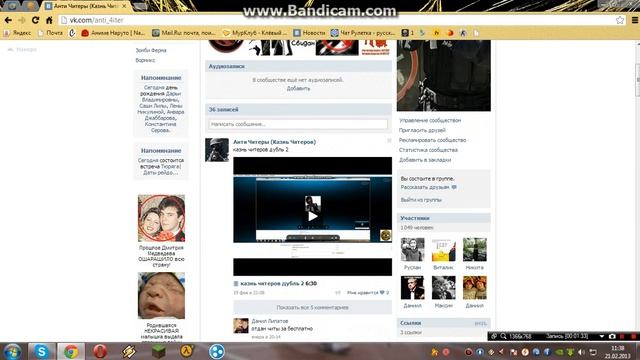Like the post via Мне нравится
The image size is (640, 360).
367,293
